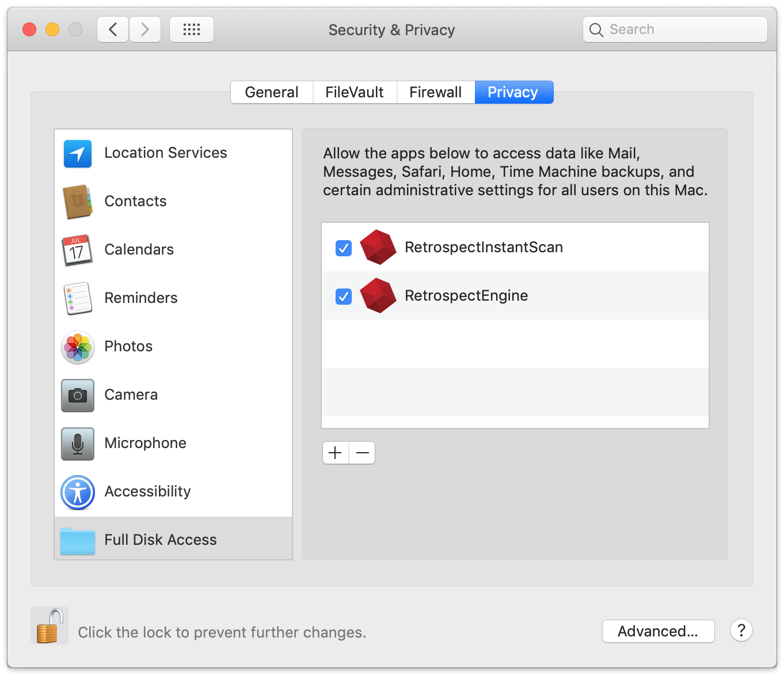Select Reminders in the privacy list
Screen dimensions: 784x675
click(173, 298)
